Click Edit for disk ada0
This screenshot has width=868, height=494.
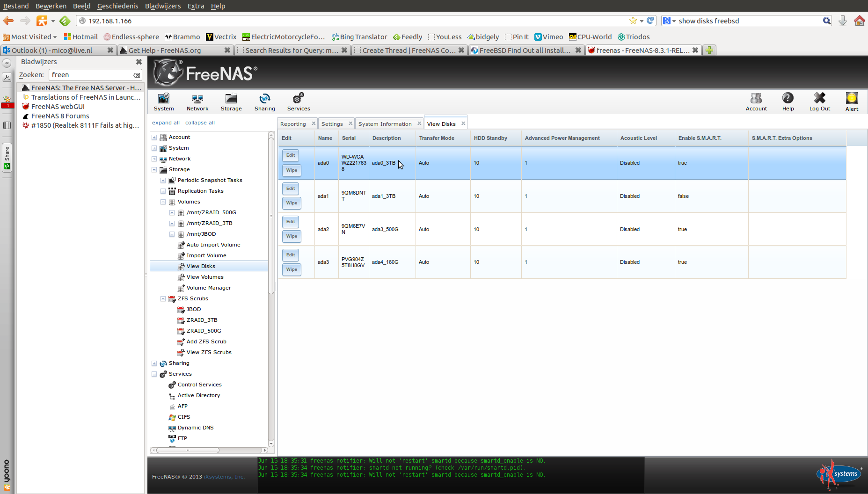pos(291,155)
